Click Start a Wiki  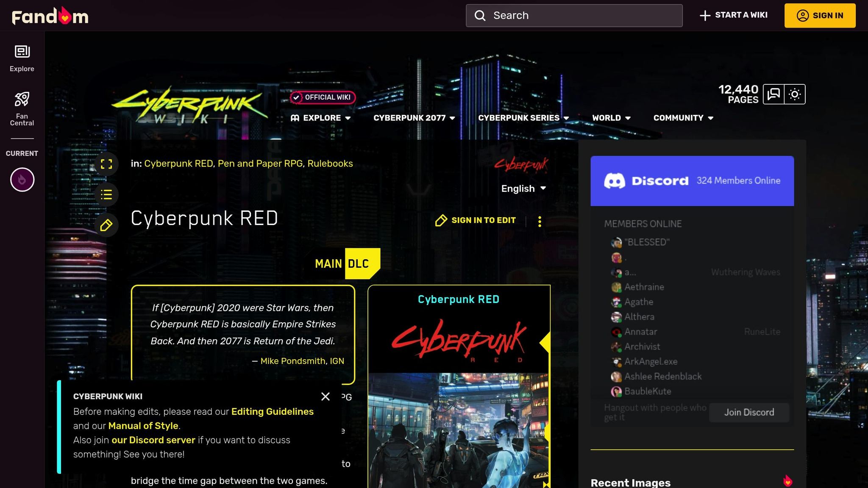click(x=734, y=15)
